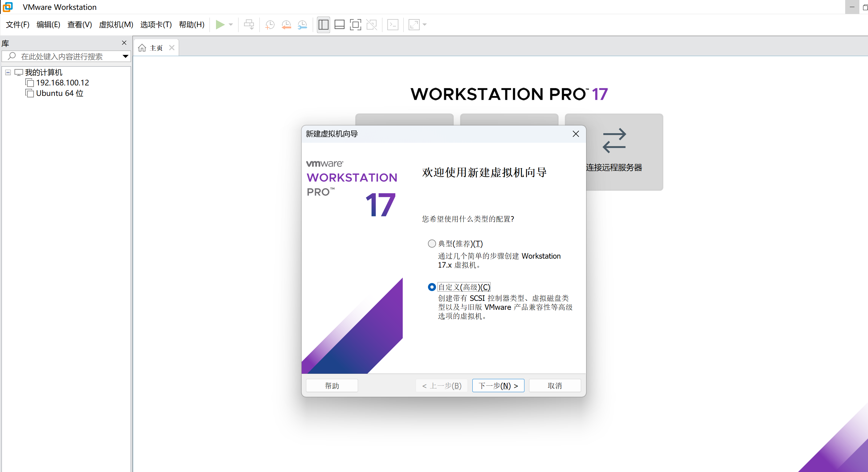Open the stretch display dropdown arrow
Viewport: 868px width, 472px height.
(x=425, y=25)
